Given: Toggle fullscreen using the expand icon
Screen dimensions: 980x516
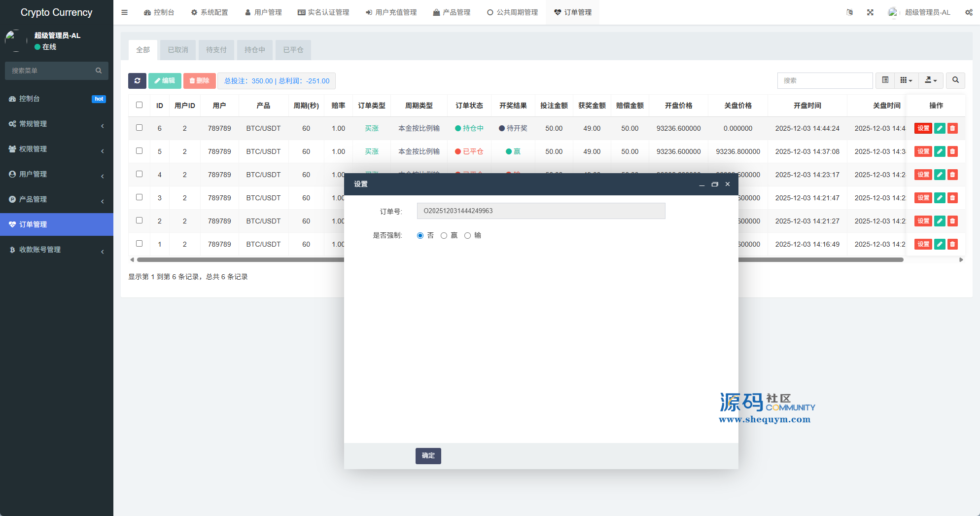Looking at the screenshot, I should click(x=870, y=12).
